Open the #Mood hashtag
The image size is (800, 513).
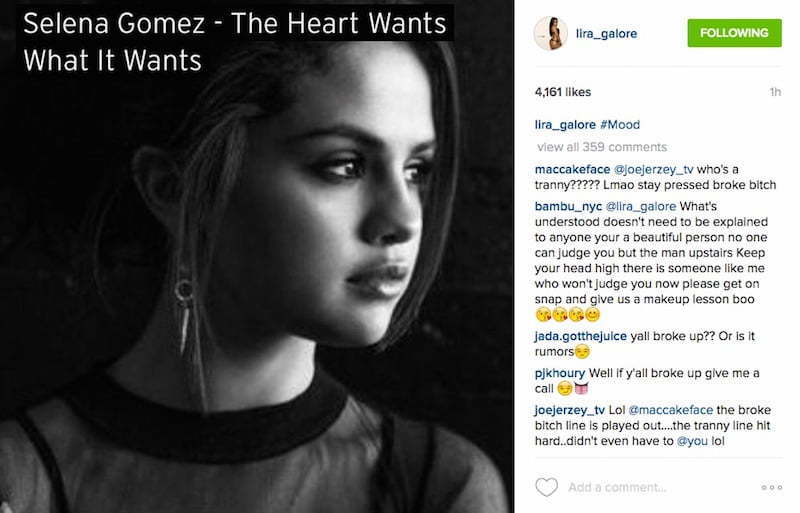pyautogui.click(x=619, y=125)
